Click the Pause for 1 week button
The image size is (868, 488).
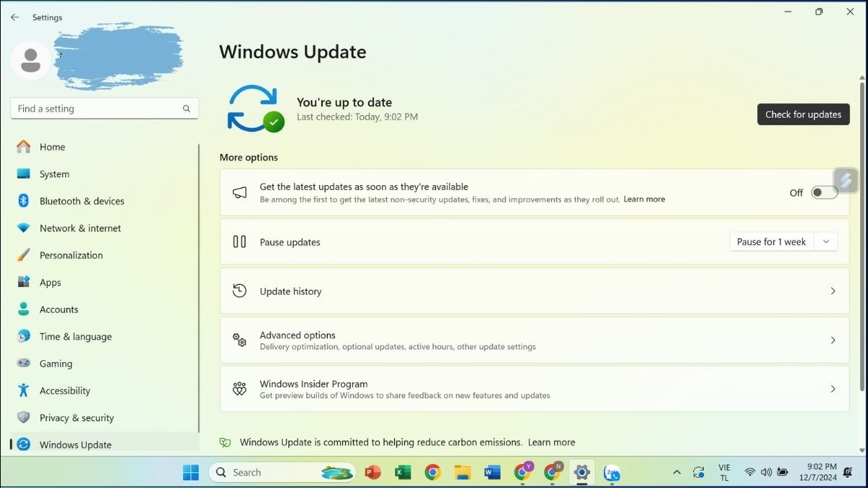pos(772,242)
